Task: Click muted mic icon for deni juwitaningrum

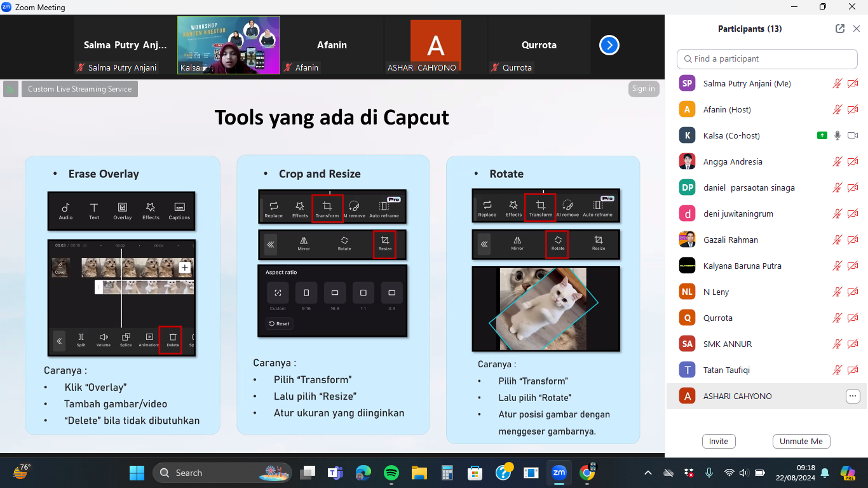Action: pyautogui.click(x=837, y=213)
